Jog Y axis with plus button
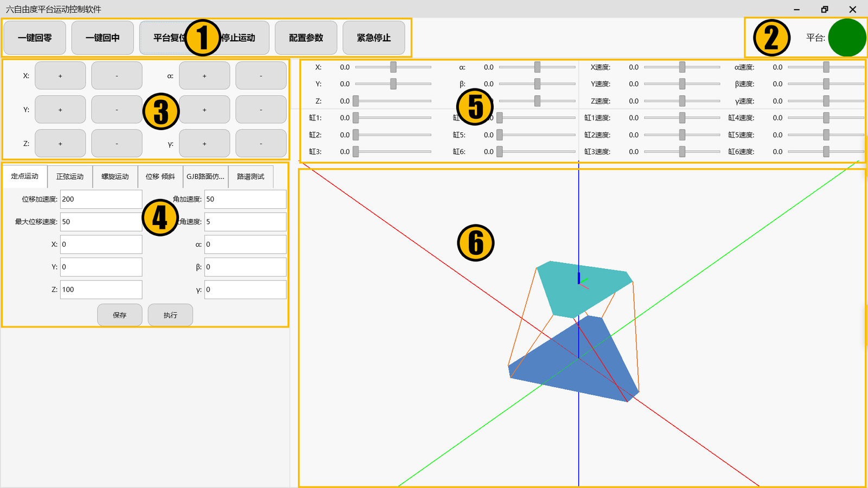The height and width of the screenshot is (488, 868). pyautogui.click(x=60, y=110)
